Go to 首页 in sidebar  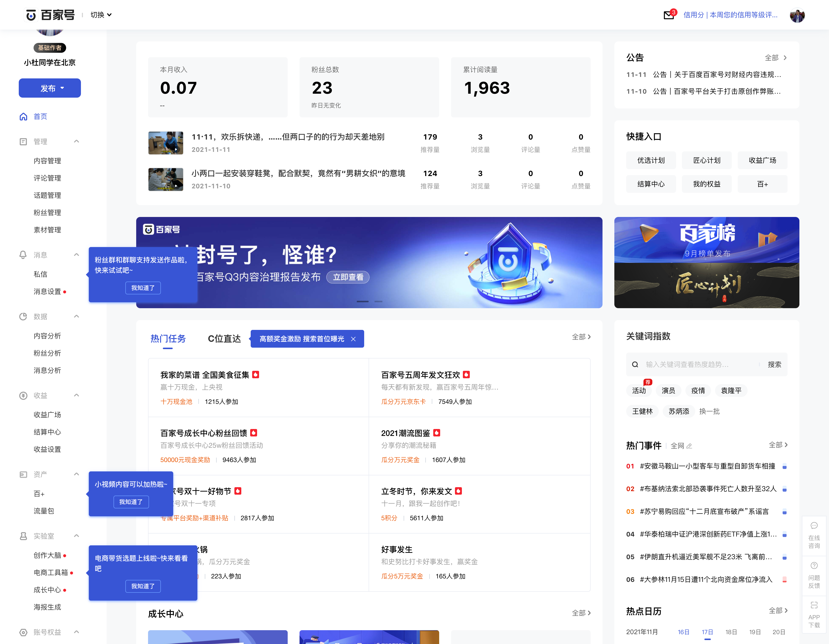coord(40,116)
